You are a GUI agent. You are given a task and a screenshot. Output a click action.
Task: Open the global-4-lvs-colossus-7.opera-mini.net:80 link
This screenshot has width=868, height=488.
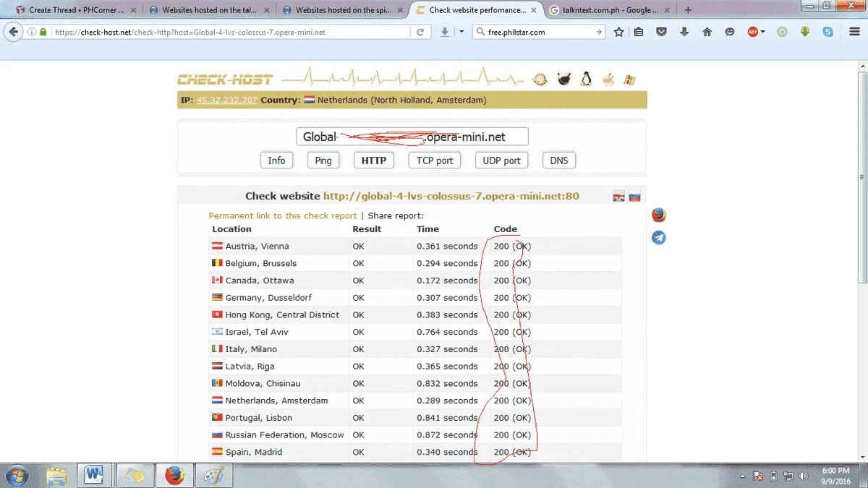click(451, 196)
